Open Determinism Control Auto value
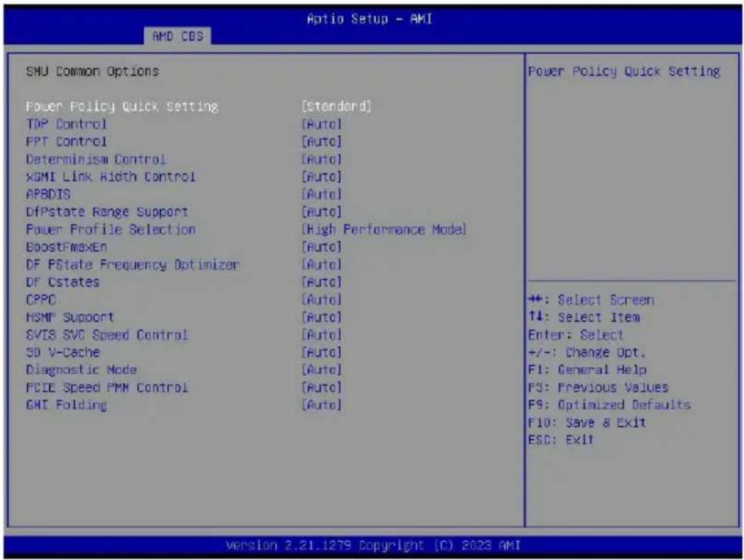 [x=321, y=159]
